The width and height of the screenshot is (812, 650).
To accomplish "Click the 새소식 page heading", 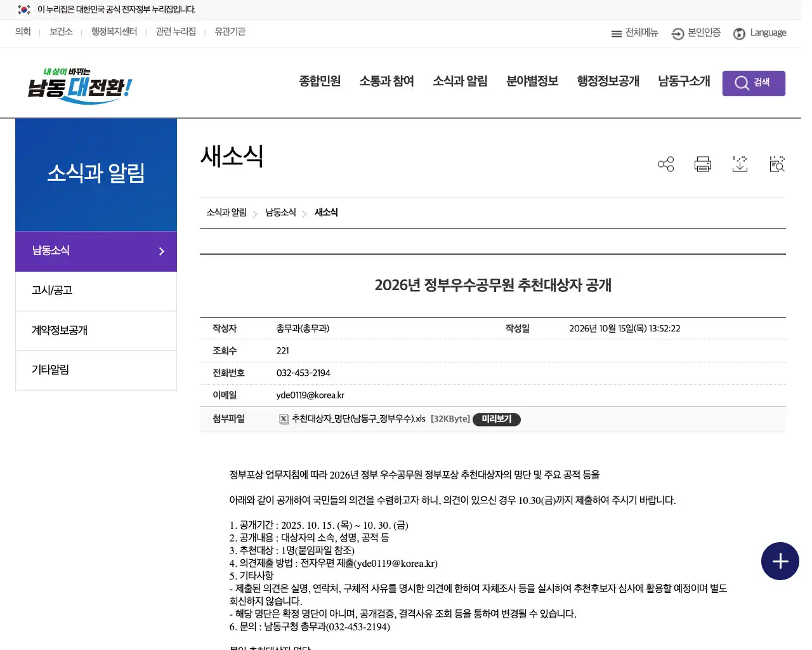I will (232, 156).
